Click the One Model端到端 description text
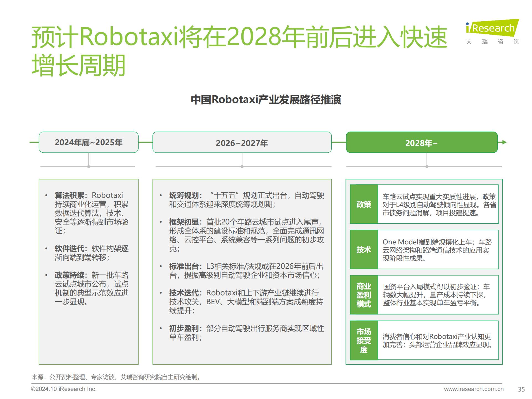The image size is (532, 399). point(437,250)
